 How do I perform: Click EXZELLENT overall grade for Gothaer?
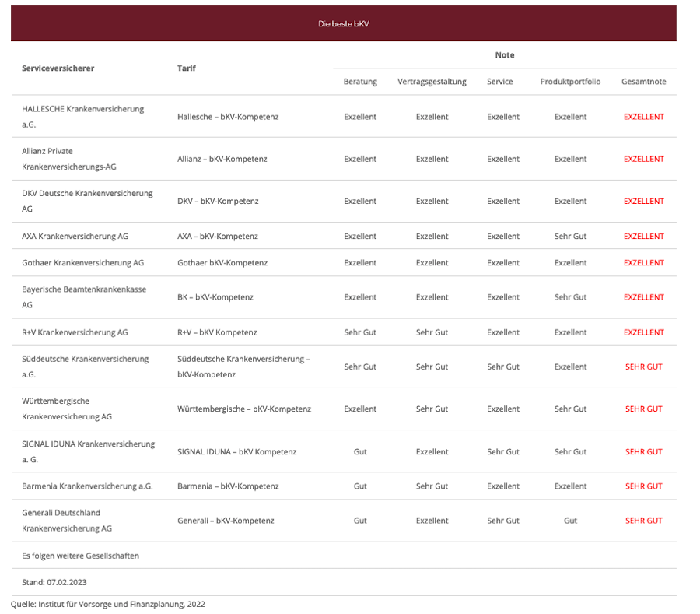(643, 262)
